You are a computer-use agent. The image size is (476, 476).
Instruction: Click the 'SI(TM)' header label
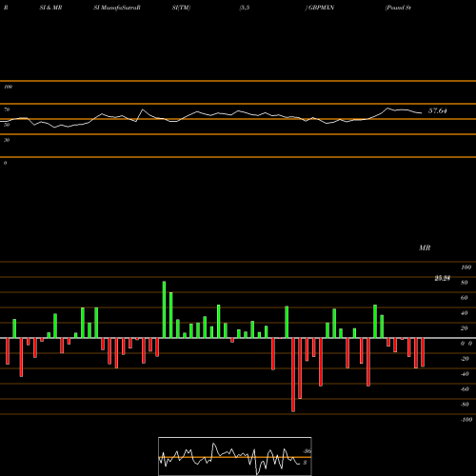[181, 8]
